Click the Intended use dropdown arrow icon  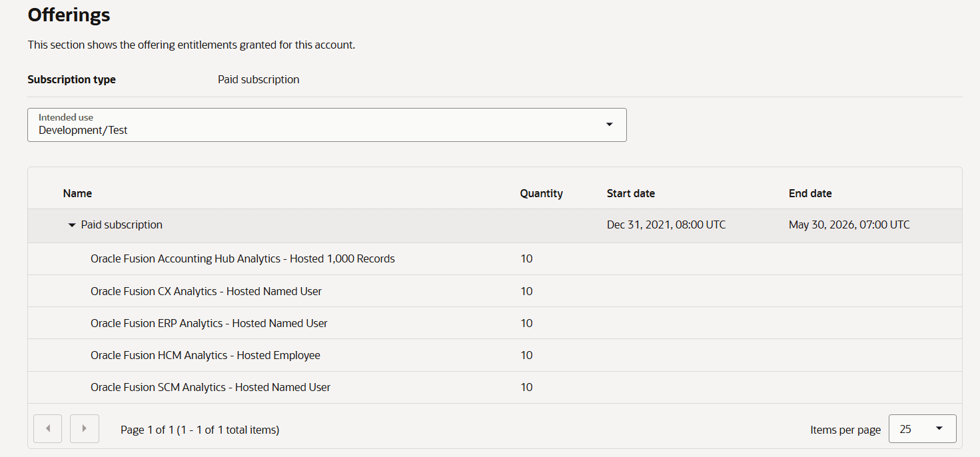click(x=608, y=124)
